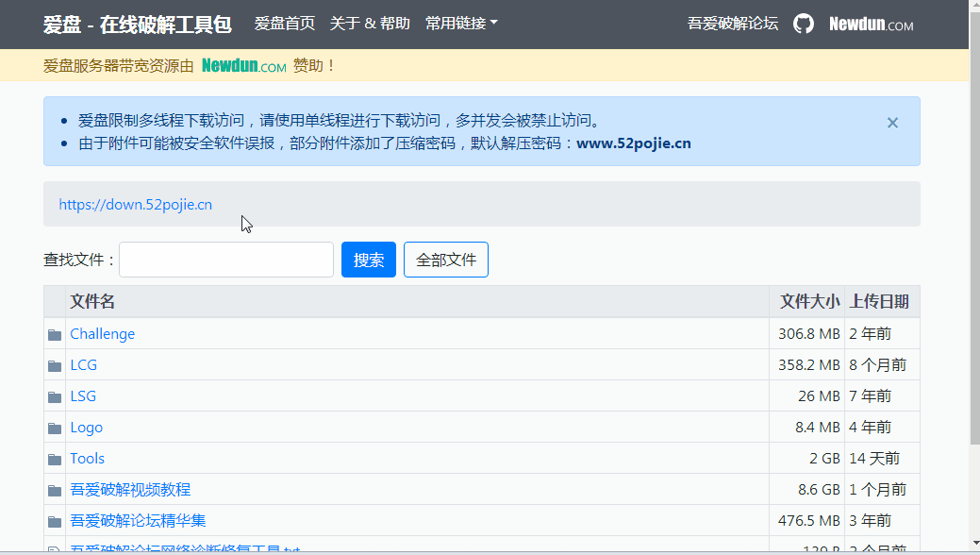The height and width of the screenshot is (555, 980).
Task: Click the 爱盘 - 在线破解工具包 site title
Action: pyautogui.click(x=138, y=25)
